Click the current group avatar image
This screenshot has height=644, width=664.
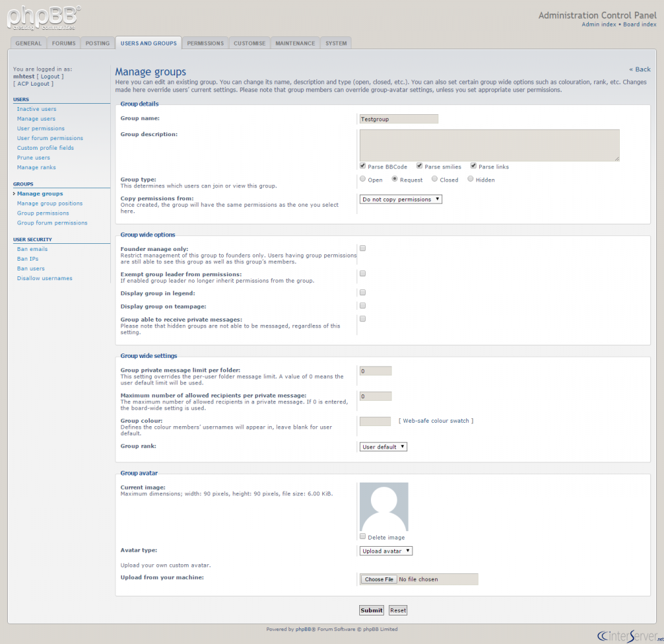point(384,507)
